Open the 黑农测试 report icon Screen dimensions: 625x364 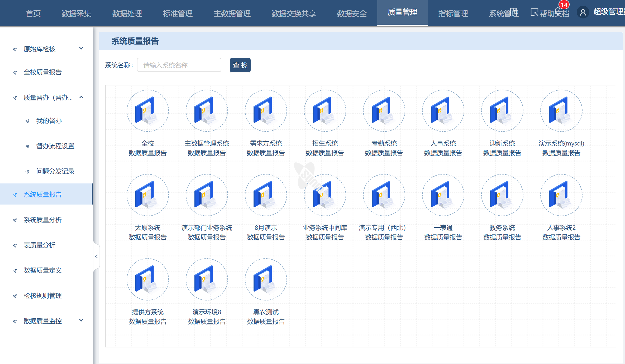[266, 279]
